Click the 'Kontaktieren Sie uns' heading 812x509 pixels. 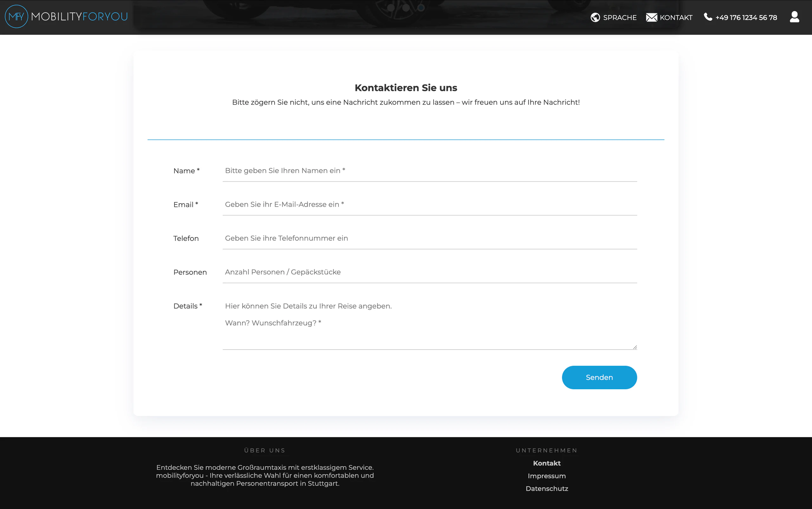pyautogui.click(x=406, y=88)
